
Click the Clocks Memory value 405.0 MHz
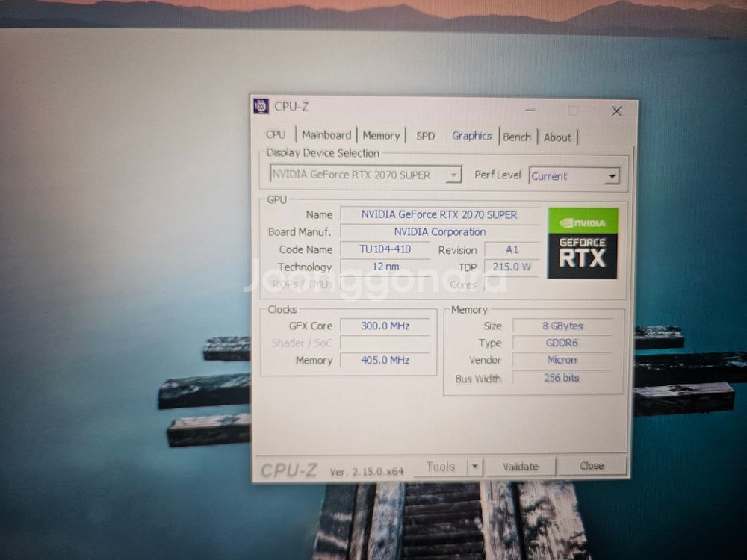pos(385,361)
